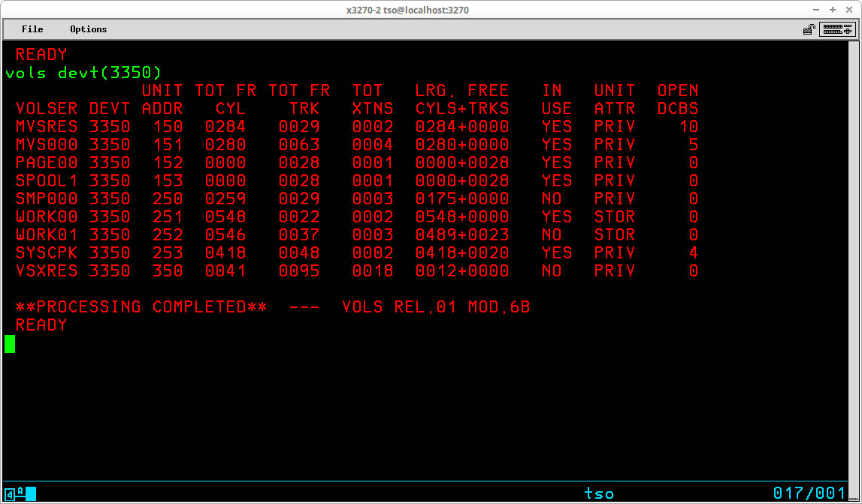Click the SMP000 volume serial

pos(47,198)
